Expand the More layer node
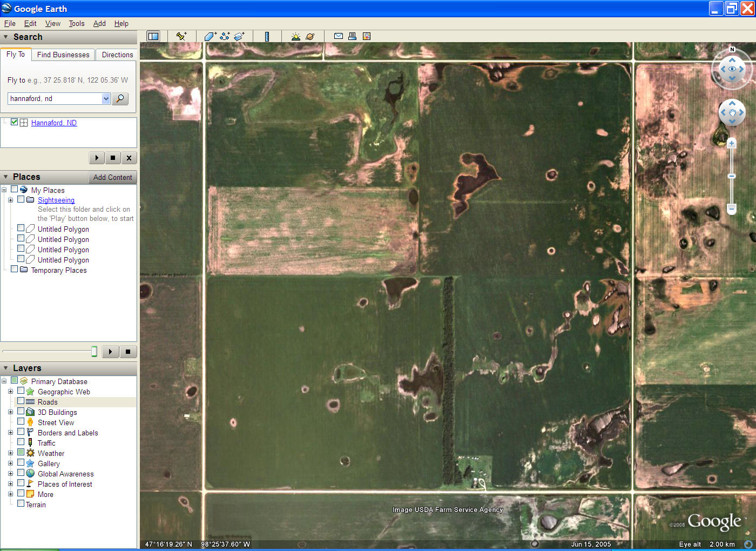 tap(10, 494)
